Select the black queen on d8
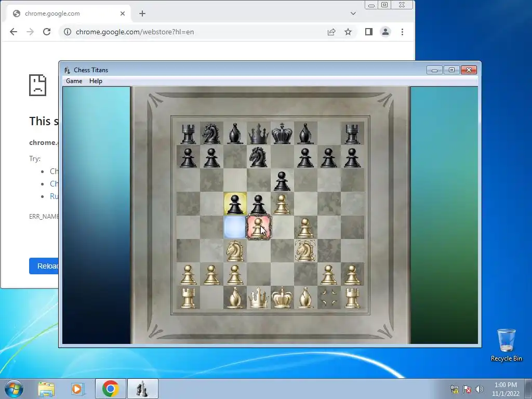Screen dimensions: 532x399 click(259, 134)
